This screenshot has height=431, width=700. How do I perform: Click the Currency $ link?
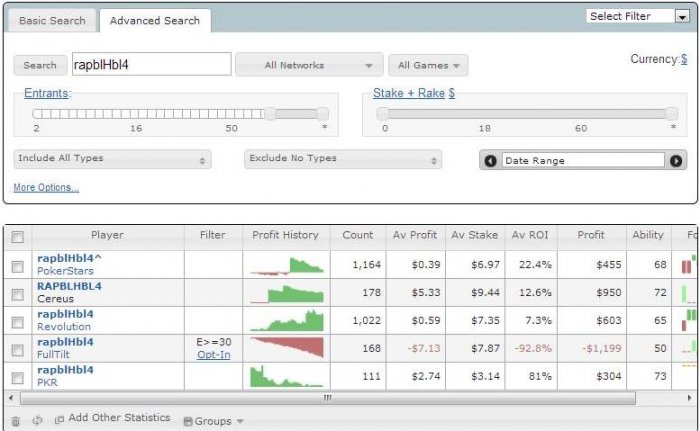(684, 59)
